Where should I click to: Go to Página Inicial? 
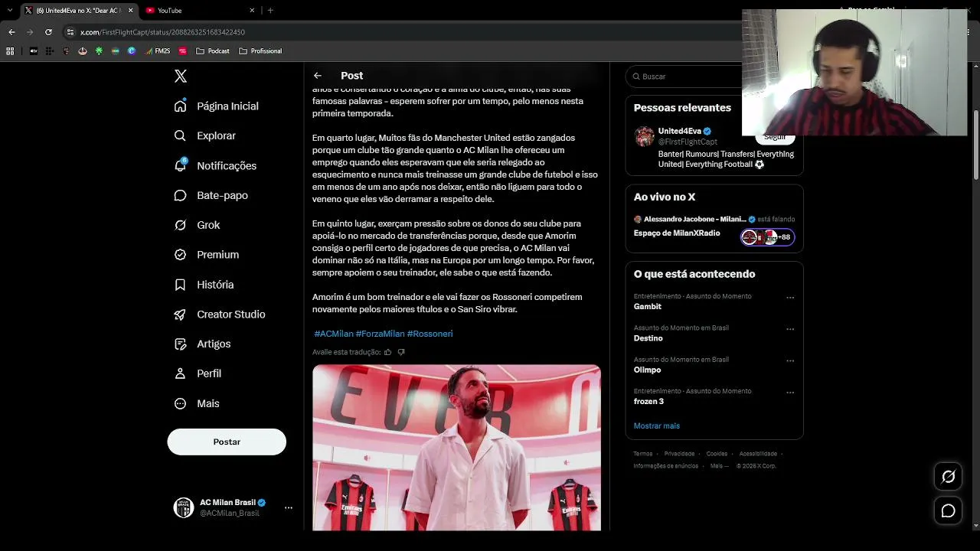(217, 106)
